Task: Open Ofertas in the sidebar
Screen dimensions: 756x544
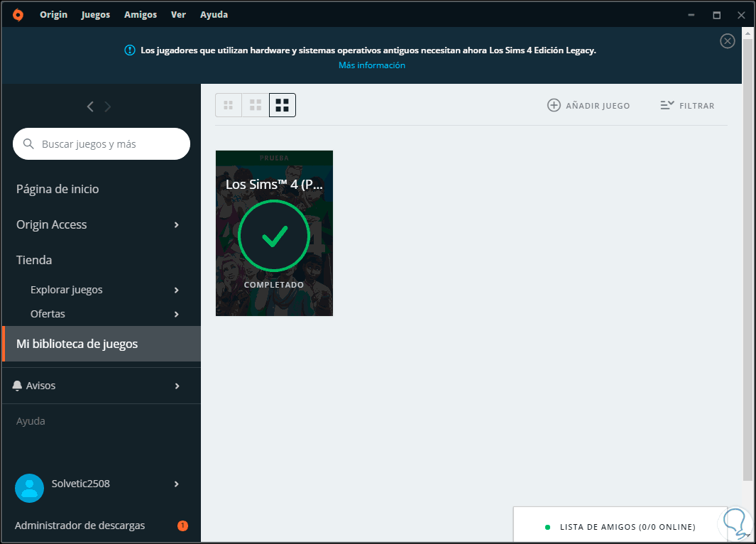Action: (x=48, y=314)
